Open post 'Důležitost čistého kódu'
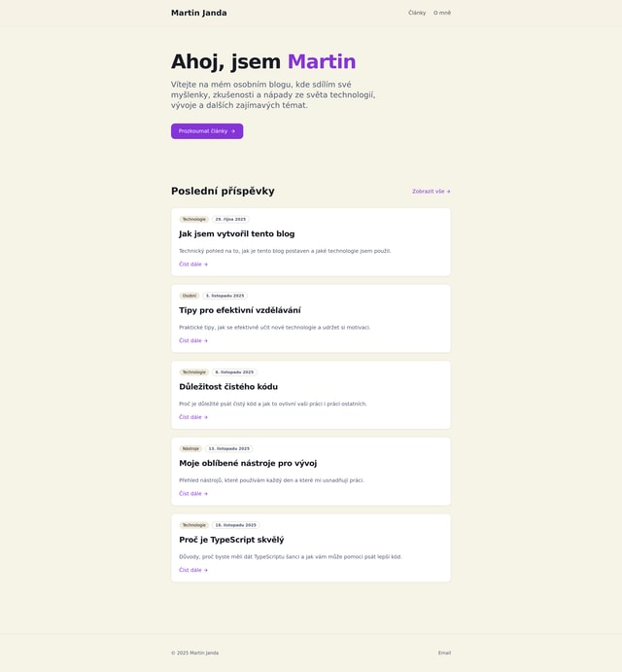Image resolution: width=622 pixels, height=672 pixels. (227, 387)
